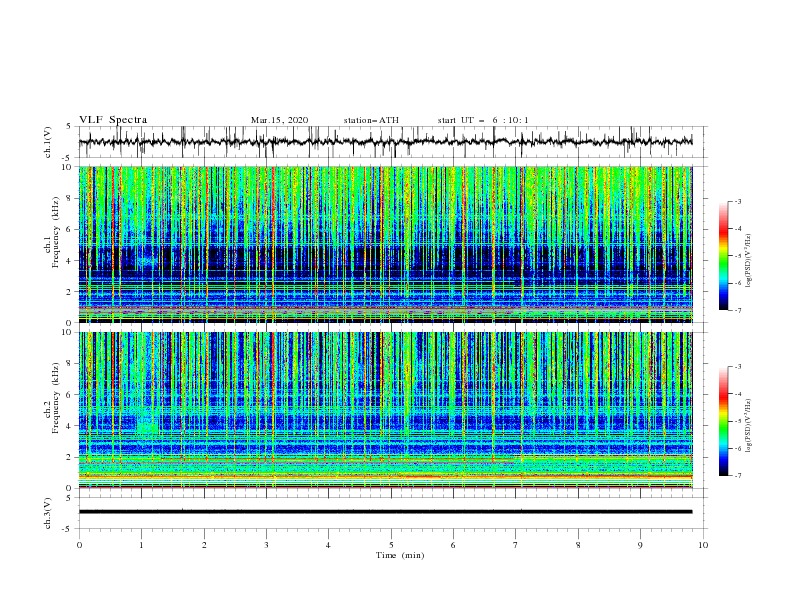Click the upper PSD color scale bar
Image resolution: width=792 pixels, height=612 pixels.
coord(723,256)
